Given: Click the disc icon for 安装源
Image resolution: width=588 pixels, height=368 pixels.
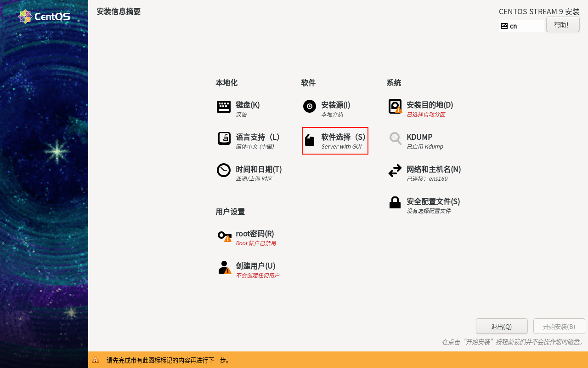Looking at the screenshot, I should 310,106.
